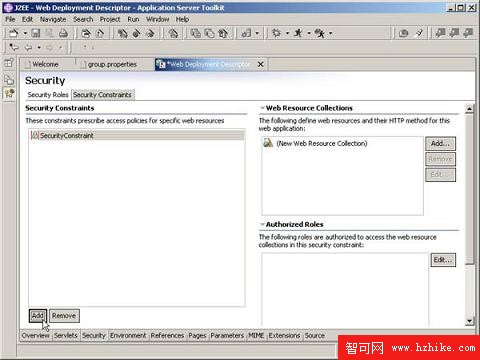Click the Run running-man icon
The width and height of the screenshot is (480, 360).
pos(298,33)
